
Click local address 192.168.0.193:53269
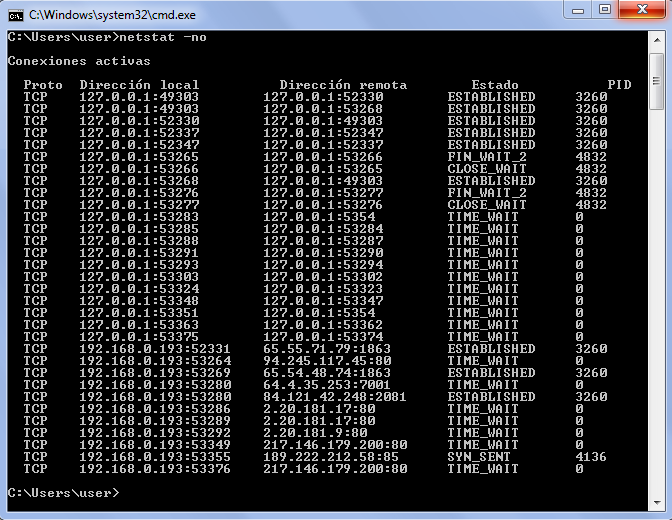[x=155, y=373]
